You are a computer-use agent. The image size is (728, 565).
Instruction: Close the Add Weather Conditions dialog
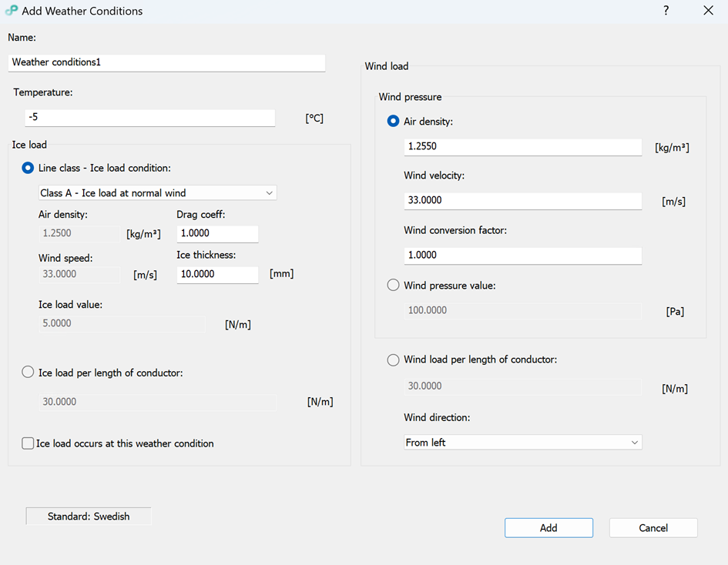pyautogui.click(x=709, y=11)
